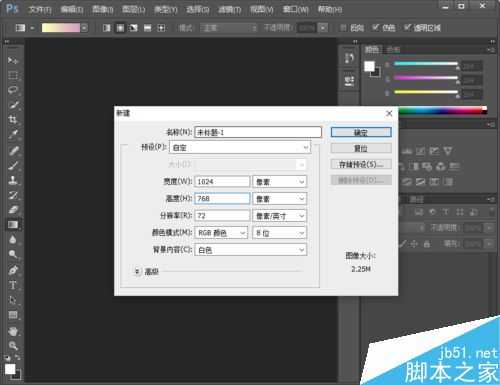Click the 复位 (Reset) button

pyautogui.click(x=361, y=148)
